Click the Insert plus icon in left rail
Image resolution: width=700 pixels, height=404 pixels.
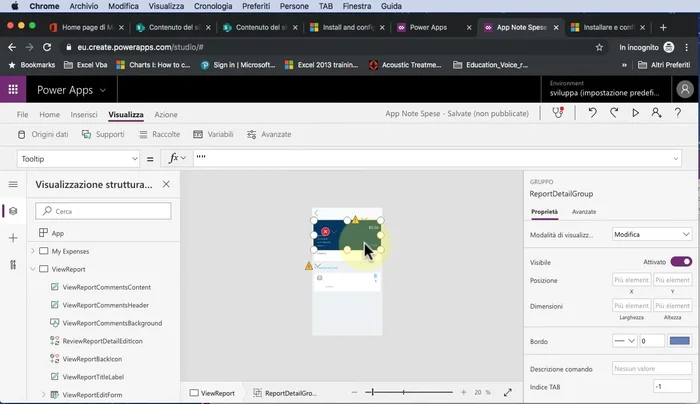click(x=13, y=238)
